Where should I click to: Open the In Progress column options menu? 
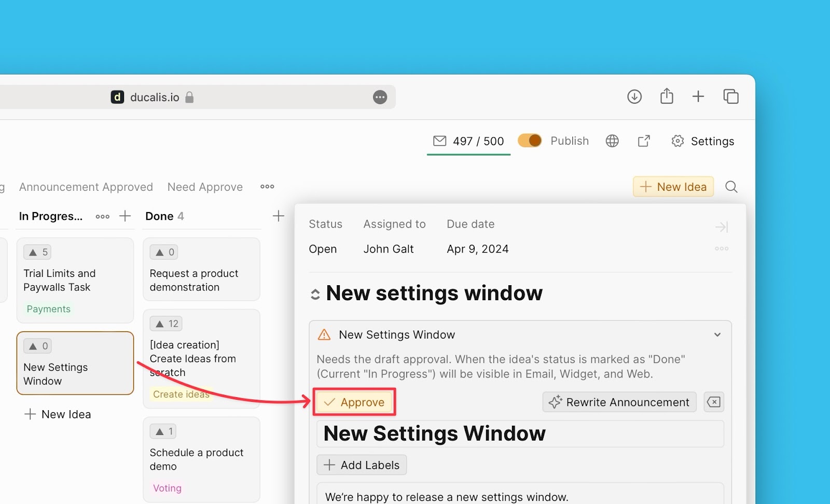point(103,217)
